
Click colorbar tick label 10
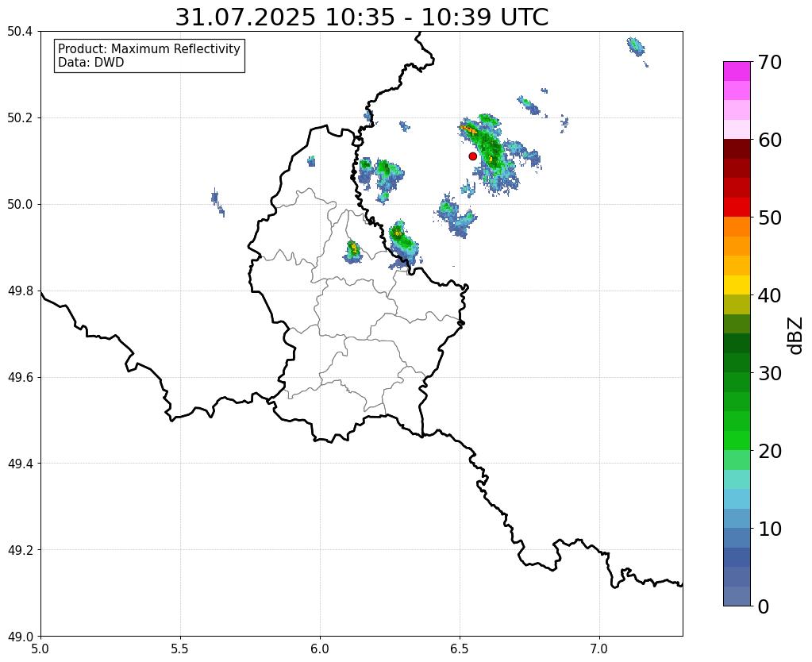[x=770, y=529]
